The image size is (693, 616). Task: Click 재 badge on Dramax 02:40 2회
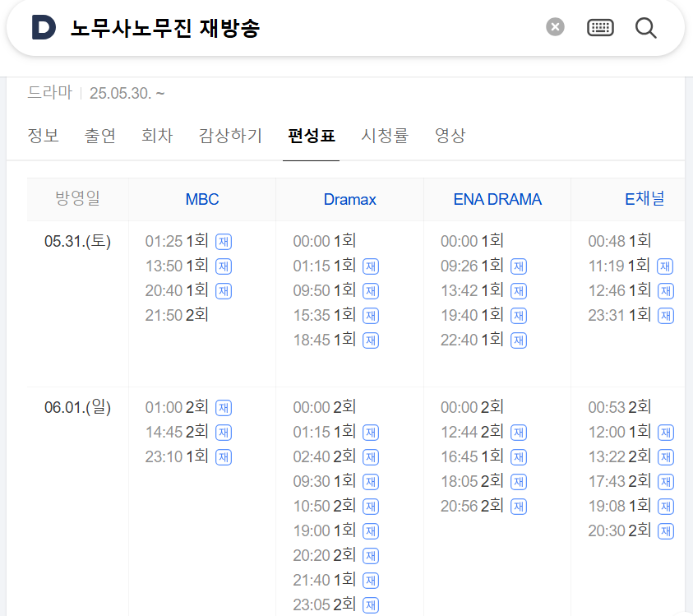[x=371, y=457]
